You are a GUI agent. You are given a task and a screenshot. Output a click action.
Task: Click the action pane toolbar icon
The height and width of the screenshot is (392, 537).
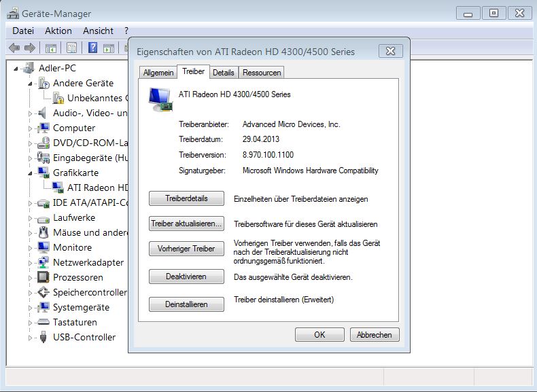point(109,48)
